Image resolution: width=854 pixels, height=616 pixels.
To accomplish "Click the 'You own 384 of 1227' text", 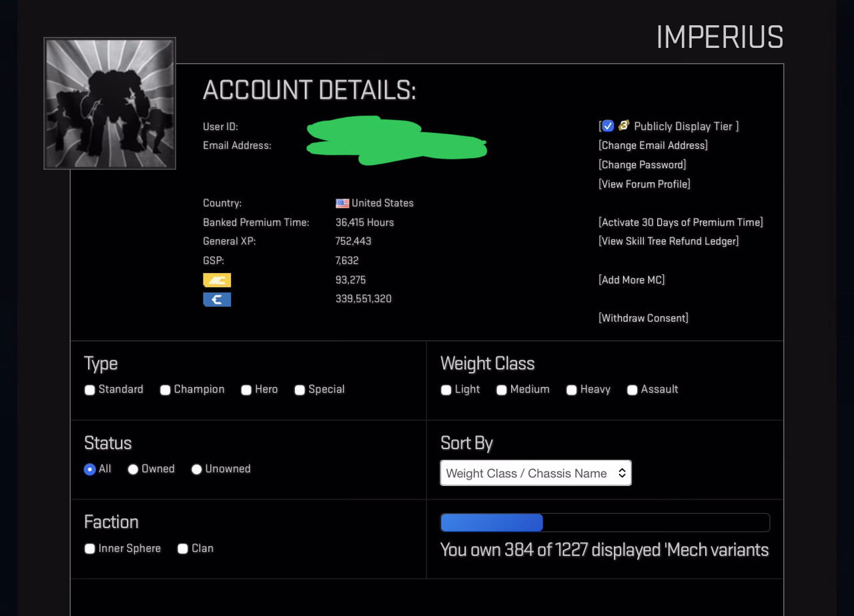I will coord(604,550).
